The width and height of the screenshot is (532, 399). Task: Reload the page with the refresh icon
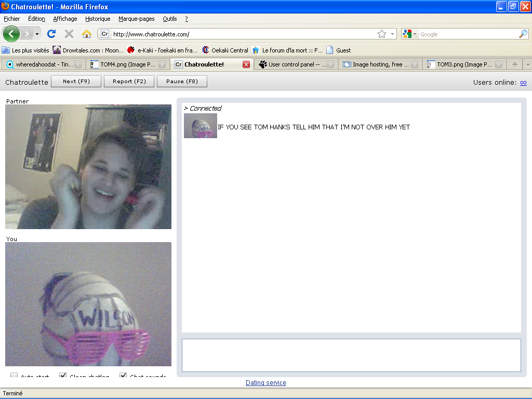[x=51, y=34]
